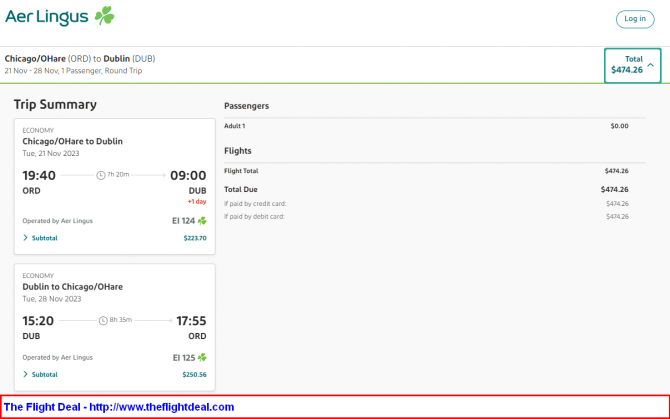The image size is (670, 419).
Task: Click the '21 Nov - 28 Nov, 1 Passenger' details
Action: 73,70
